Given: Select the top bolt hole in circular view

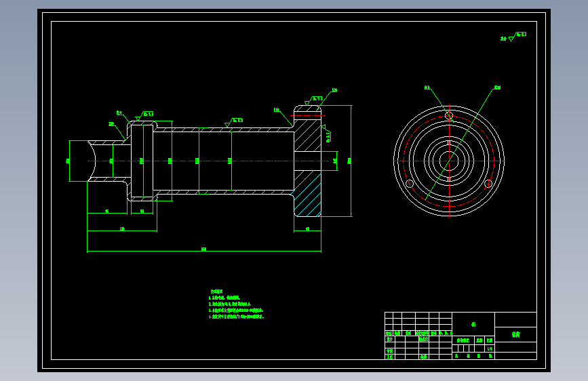Looking at the screenshot, I should click(449, 115).
